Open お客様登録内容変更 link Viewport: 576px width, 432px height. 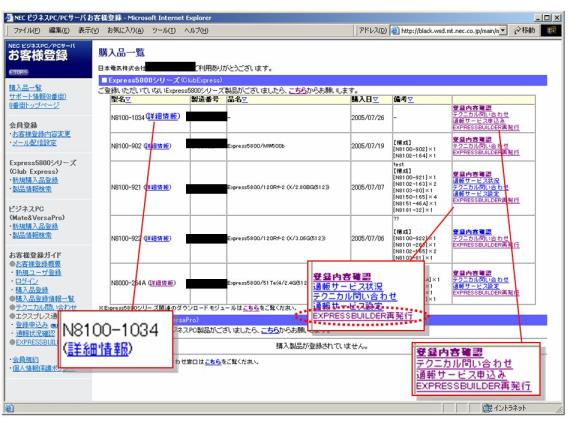tap(42, 134)
